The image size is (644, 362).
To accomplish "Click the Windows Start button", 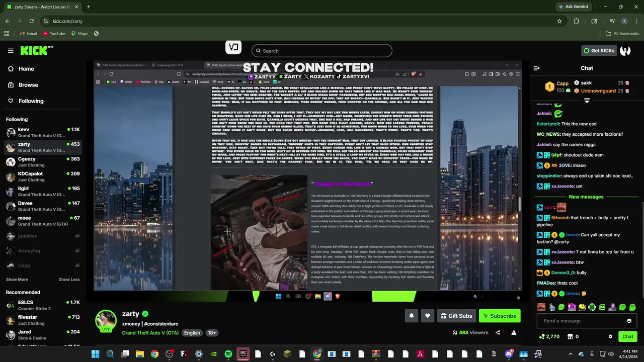I will point(95,354).
